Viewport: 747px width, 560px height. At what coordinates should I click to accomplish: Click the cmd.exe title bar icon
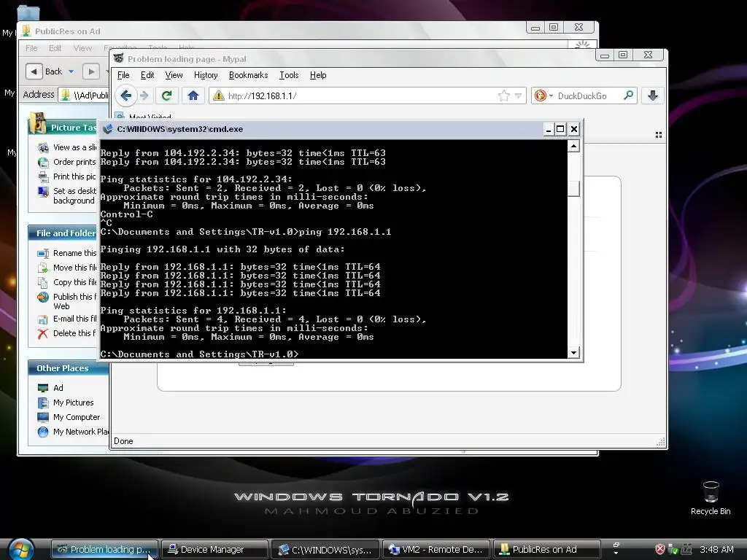108,129
